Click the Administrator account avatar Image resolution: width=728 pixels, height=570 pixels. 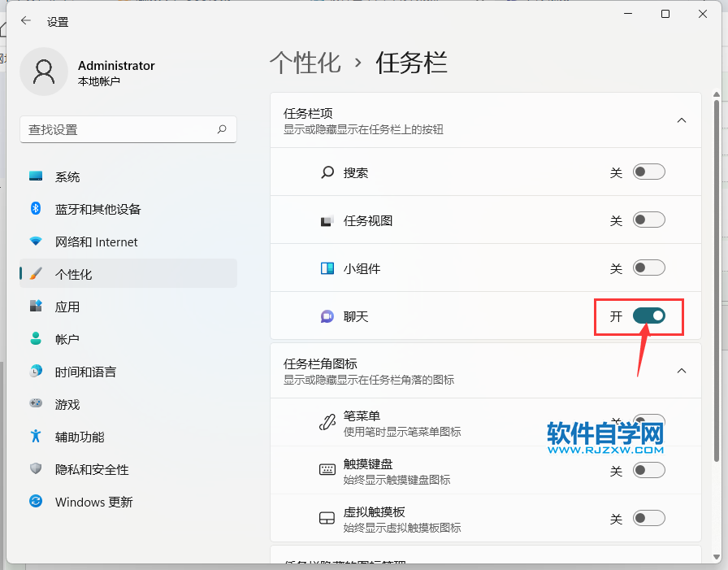pos(43,72)
